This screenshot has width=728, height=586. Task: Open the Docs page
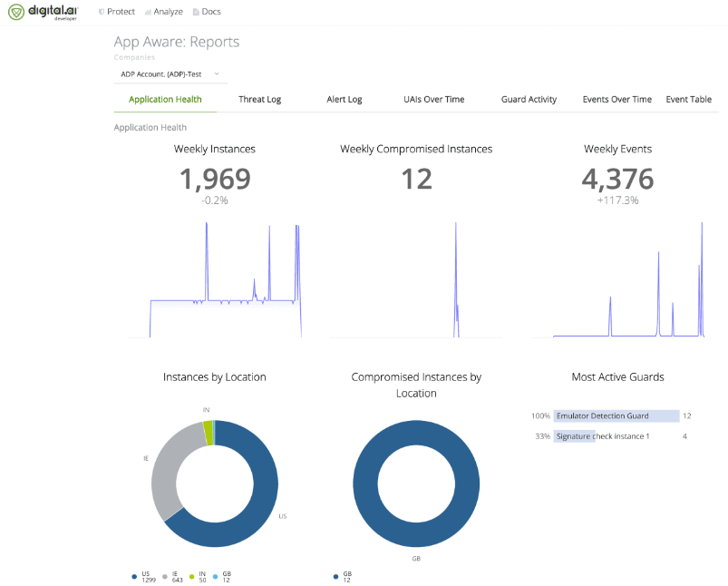tap(208, 12)
